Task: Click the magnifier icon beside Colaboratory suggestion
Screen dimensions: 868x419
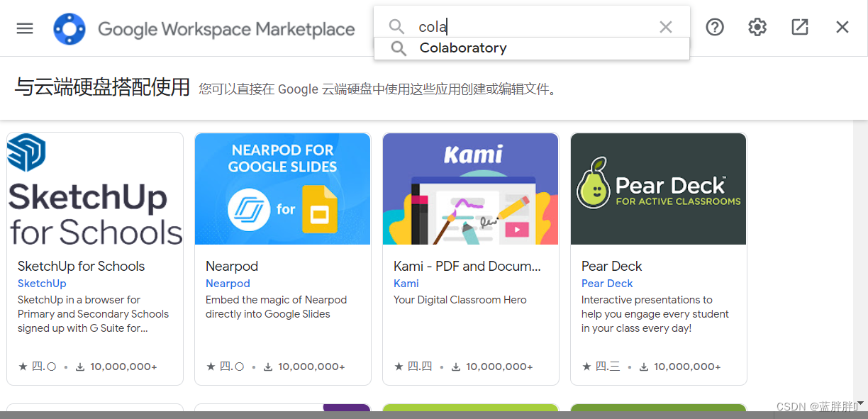Action: [399, 48]
